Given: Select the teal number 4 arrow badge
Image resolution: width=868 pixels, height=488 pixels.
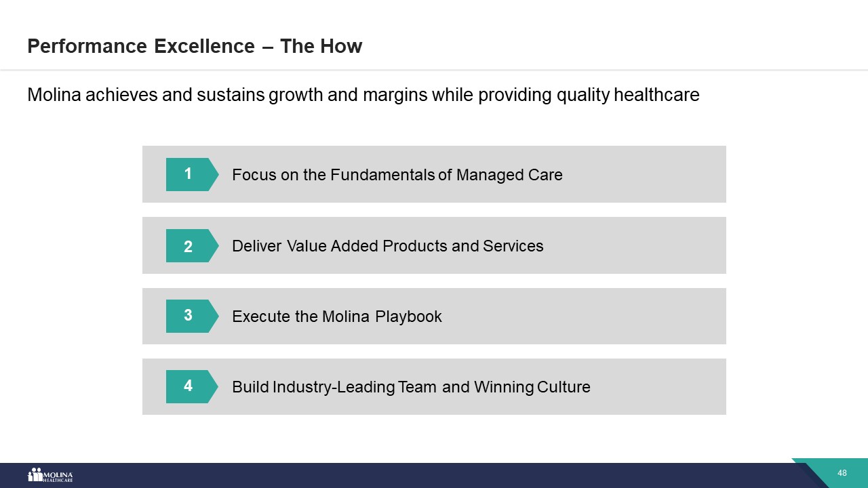Looking at the screenshot, I should point(191,386).
